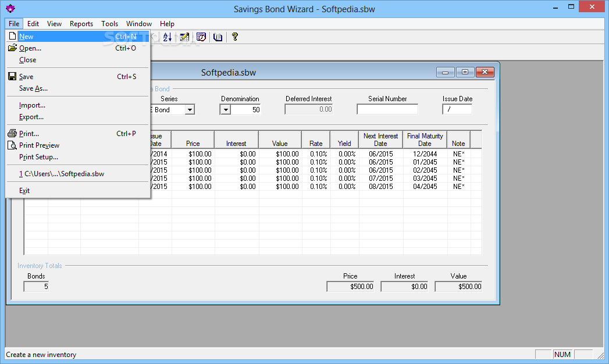This screenshot has height=364, width=609.
Task: Click the total Value field showing $500.00
Action: (458, 287)
